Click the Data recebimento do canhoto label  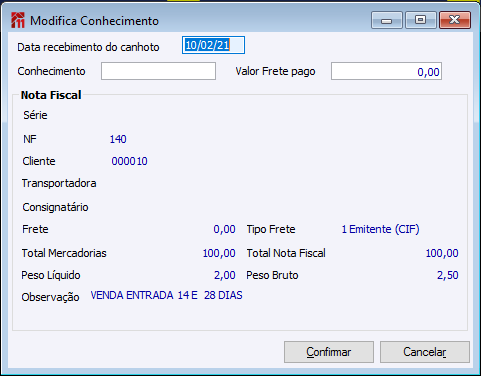[x=88, y=47]
